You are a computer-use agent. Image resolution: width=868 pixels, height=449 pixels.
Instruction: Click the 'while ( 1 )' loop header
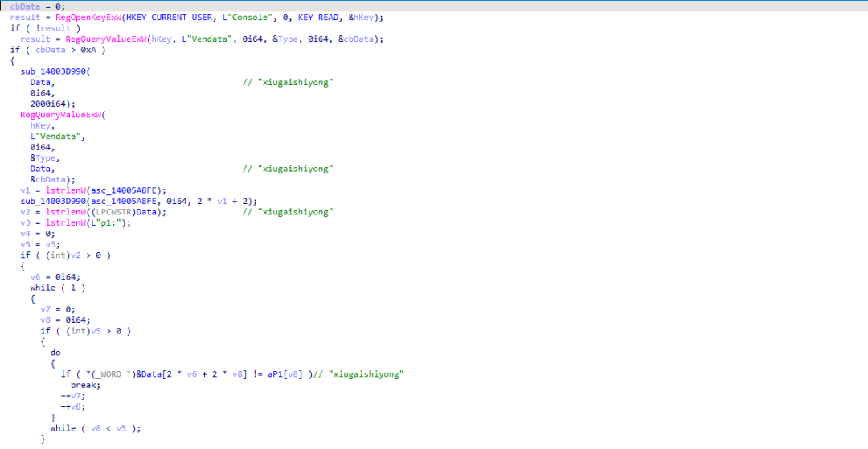(58, 288)
